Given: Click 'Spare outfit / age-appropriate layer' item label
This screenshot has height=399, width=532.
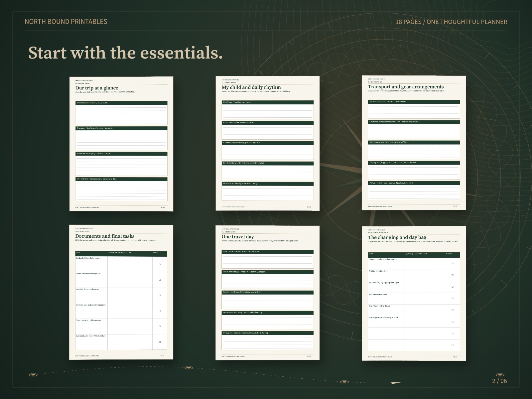Looking at the screenshot, I should click(384, 283).
